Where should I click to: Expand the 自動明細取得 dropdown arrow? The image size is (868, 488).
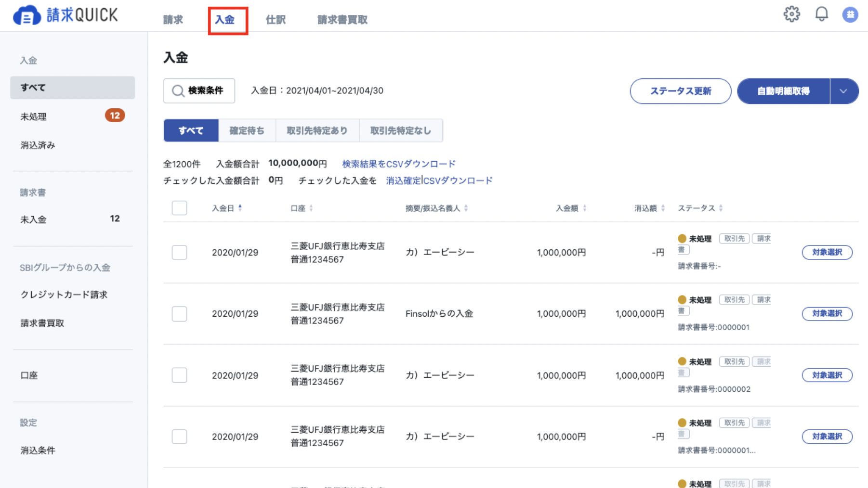click(x=843, y=91)
